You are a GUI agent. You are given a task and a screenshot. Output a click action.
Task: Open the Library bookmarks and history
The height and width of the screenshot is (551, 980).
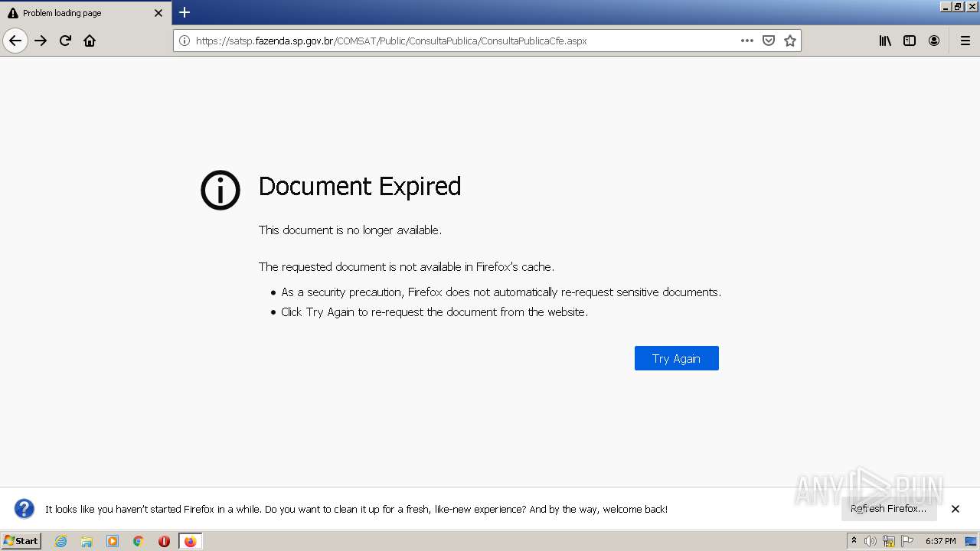(x=885, y=41)
